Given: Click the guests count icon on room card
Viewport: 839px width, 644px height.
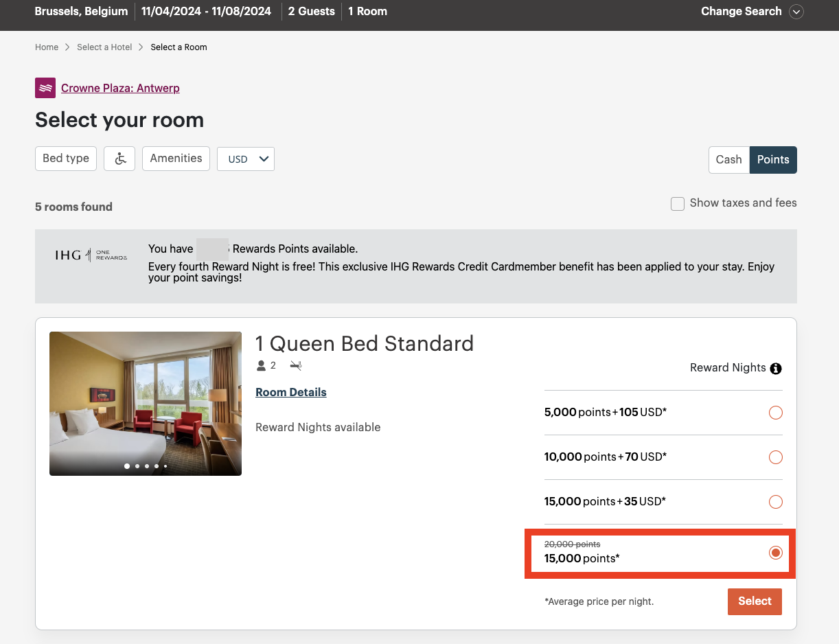Looking at the screenshot, I should click(x=260, y=365).
